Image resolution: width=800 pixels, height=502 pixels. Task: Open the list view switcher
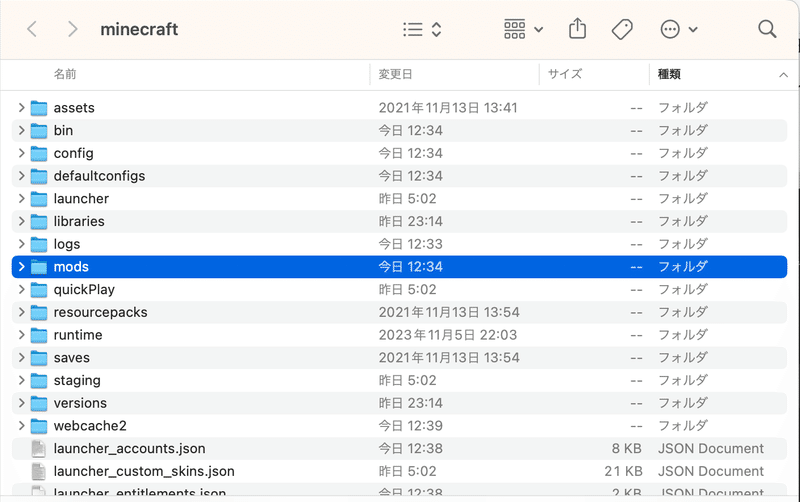tap(421, 29)
